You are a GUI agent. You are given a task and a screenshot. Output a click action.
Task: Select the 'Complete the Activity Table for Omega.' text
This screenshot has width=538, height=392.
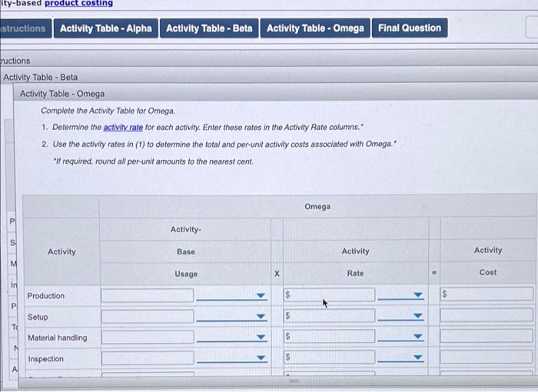click(x=108, y=111)
